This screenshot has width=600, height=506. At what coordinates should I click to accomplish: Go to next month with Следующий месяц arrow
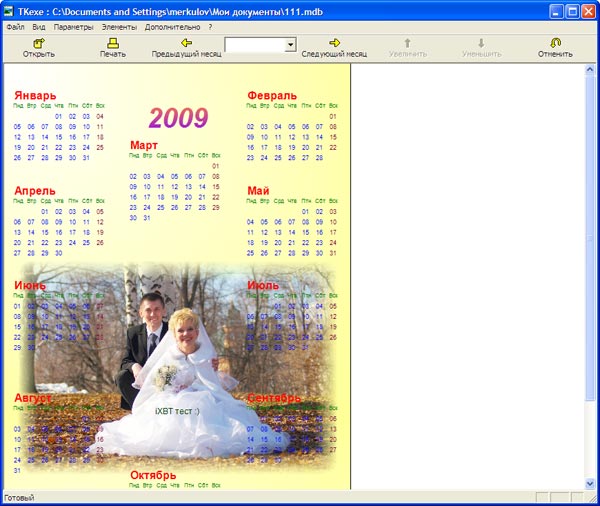(334, 43)
